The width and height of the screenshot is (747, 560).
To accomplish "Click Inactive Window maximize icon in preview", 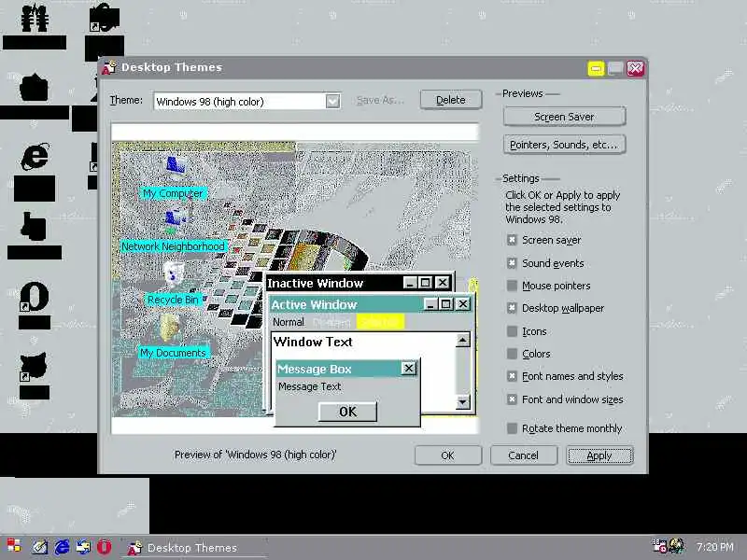I will (x=426, y=283).
